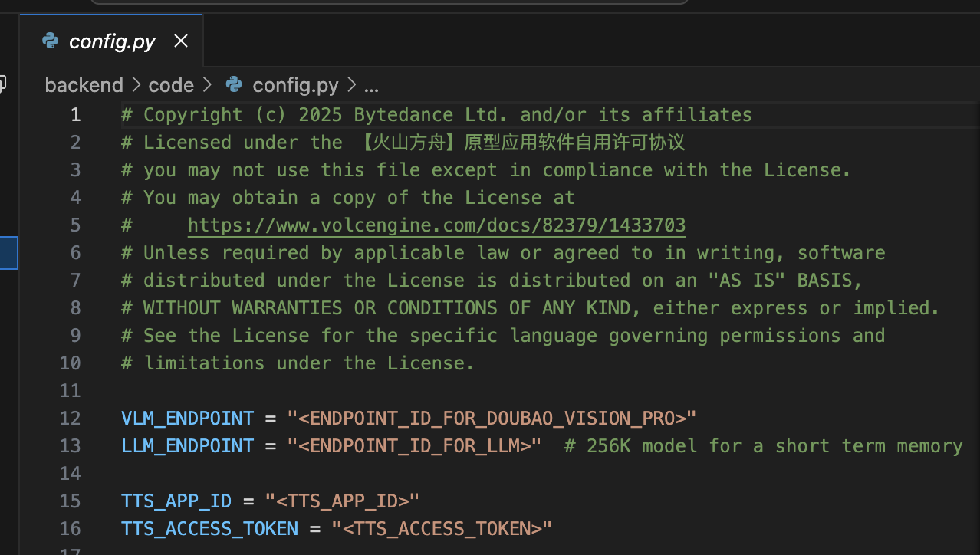Click line number 1 in the gutter

tap(75, 115)
